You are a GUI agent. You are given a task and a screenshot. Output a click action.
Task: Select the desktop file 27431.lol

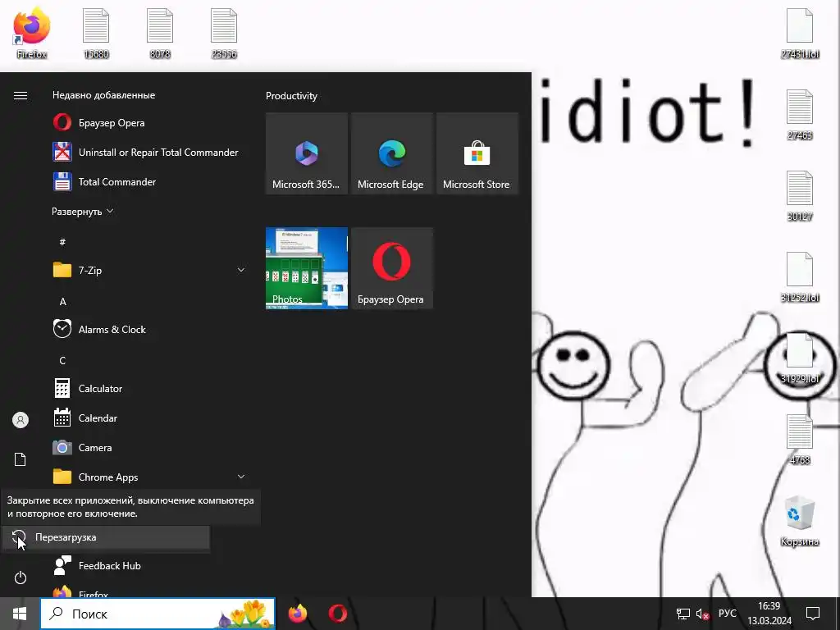point(799,33)
